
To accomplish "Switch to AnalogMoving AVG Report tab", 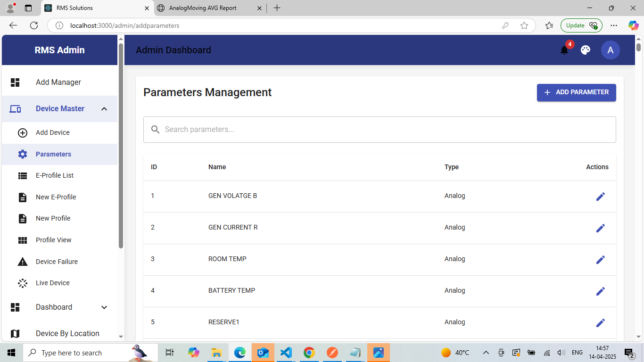I will (210, 8).
